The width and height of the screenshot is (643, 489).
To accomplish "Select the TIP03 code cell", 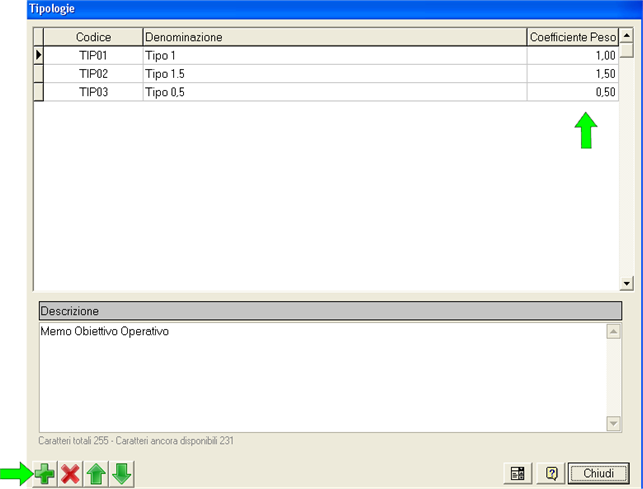I will click(x=93, y=92).
